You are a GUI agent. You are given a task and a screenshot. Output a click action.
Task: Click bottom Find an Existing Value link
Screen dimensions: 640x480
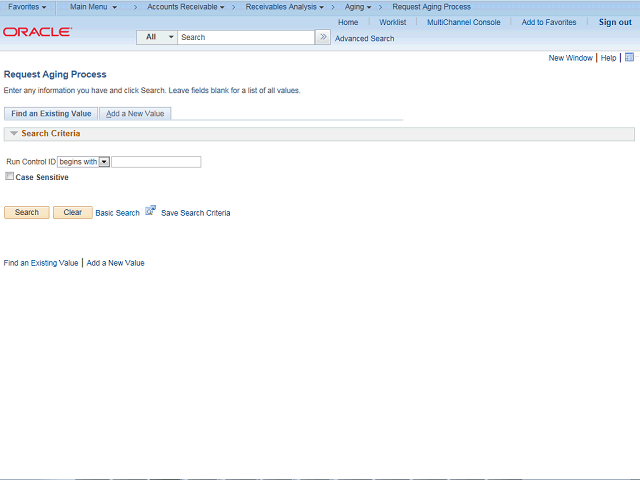pos(41,263)
